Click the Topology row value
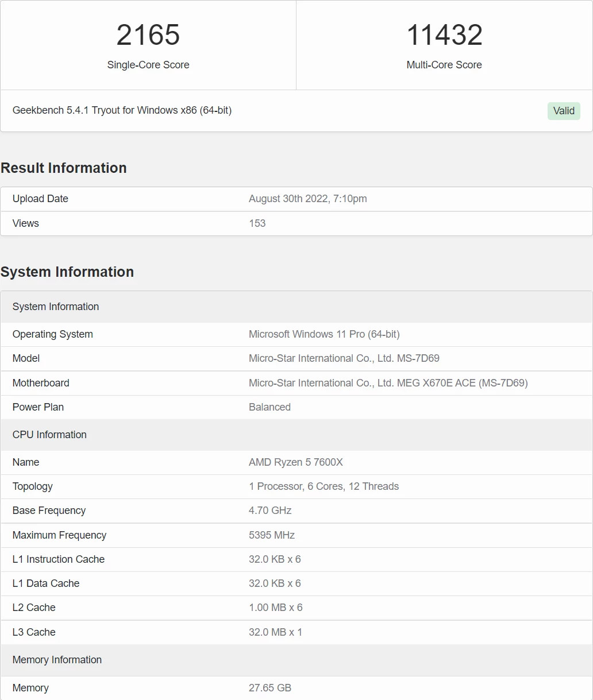This screenshot has height=700, width=593. pos(324,486)
